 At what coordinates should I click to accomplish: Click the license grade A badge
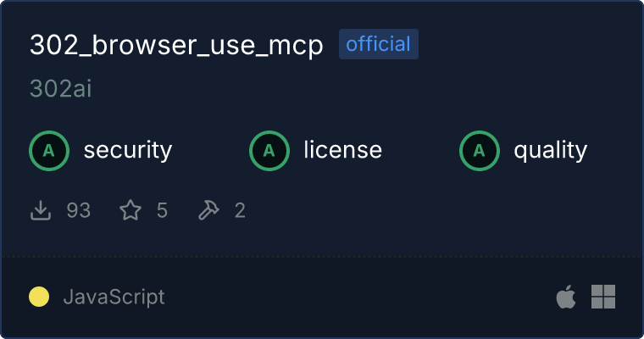coord(269,151)
